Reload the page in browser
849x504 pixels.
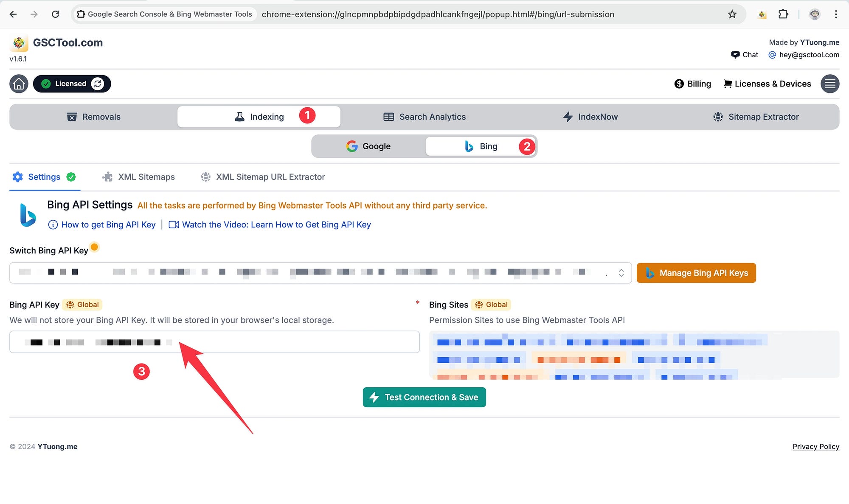(55, 14)
